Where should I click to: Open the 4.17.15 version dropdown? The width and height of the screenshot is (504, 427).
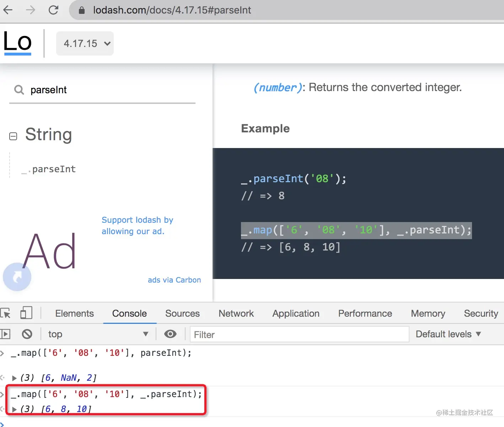click(85, 43)
